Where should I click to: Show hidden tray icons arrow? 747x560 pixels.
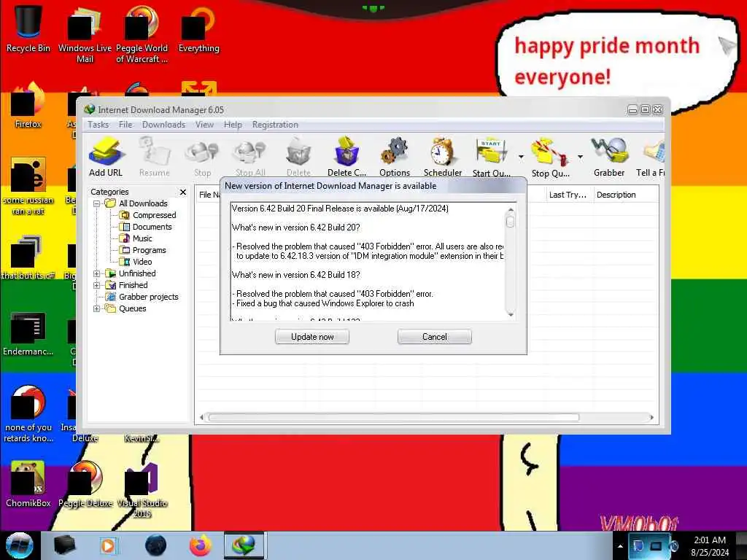pyautogui.click(x=620, y=546)
